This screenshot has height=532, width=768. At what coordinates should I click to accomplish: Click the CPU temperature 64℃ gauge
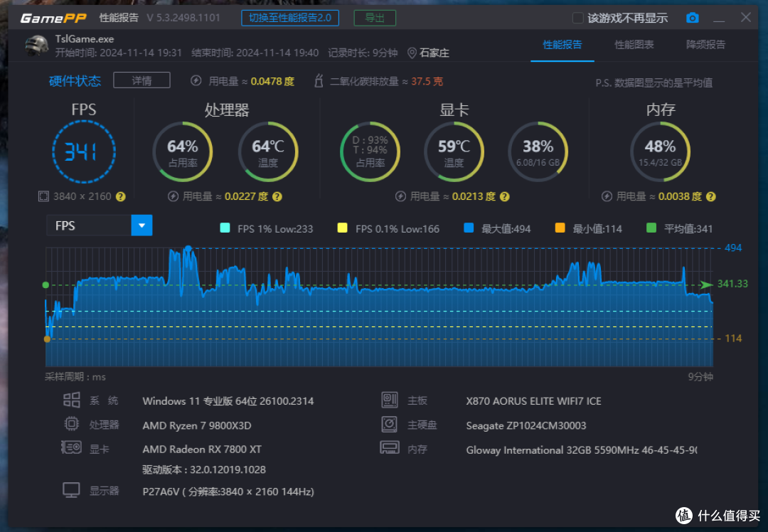[x=268, y=152]
